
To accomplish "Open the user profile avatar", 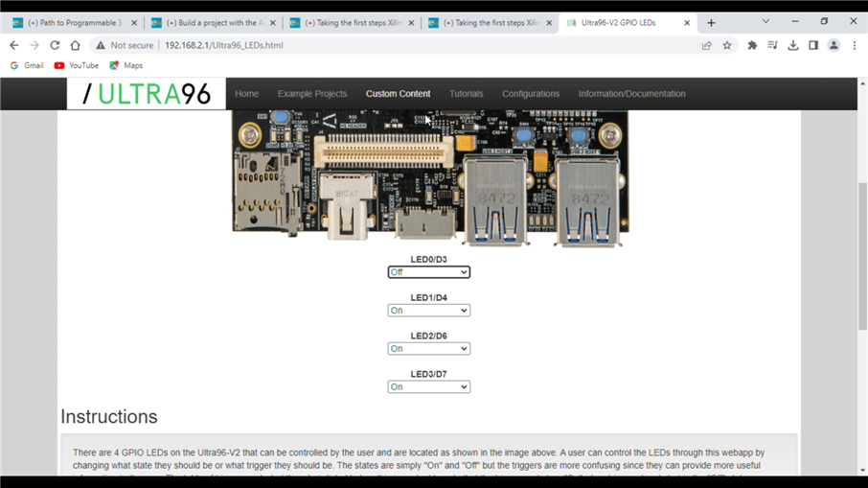I will coord(834,45).
